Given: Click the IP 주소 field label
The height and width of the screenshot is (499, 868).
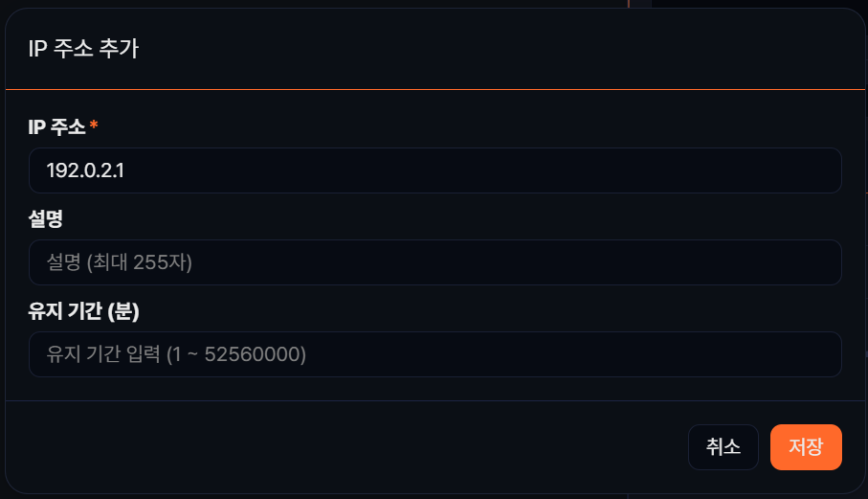Looking at the screenshot, I should pyautogui.click(x=57, y=125).
